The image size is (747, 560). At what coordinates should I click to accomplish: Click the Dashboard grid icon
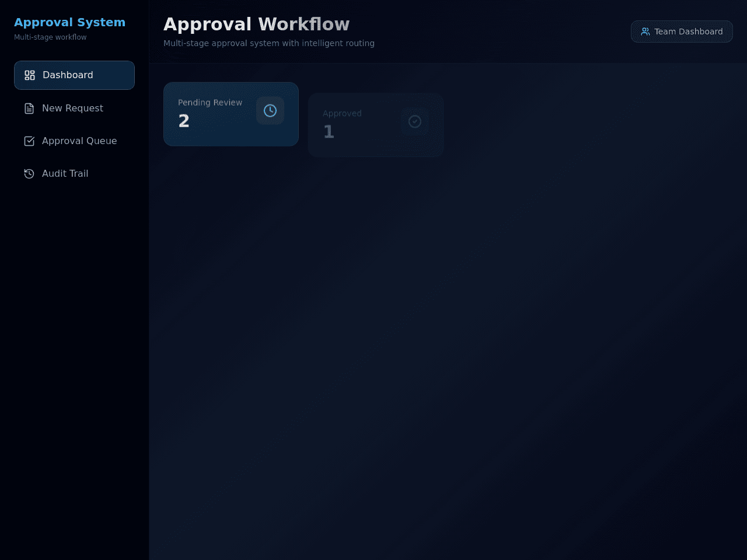(30, 75)
